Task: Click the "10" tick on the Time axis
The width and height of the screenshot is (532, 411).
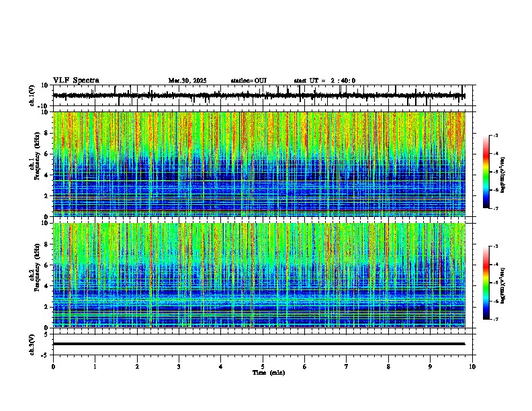Action: 472,367
